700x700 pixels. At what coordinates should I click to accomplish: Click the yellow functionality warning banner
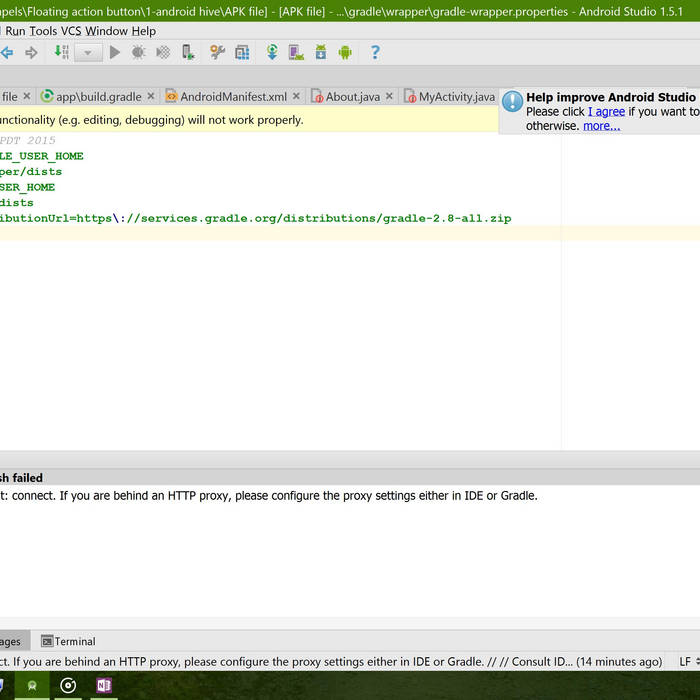(x=249, y=120)
